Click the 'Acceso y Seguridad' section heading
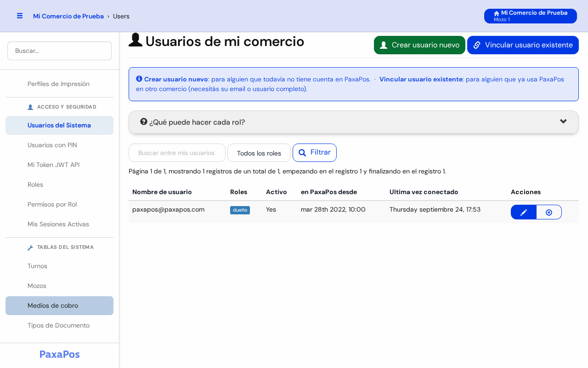The height and width of the screenshot is (368, 588). point(62,107)
